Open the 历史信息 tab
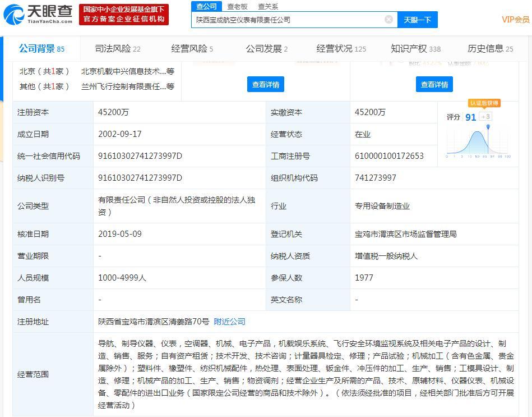Screen dimensions: 532x417 coord(490,49)
